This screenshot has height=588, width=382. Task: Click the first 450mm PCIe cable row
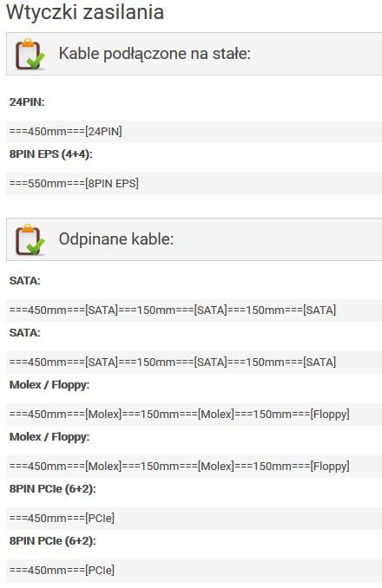194,519
